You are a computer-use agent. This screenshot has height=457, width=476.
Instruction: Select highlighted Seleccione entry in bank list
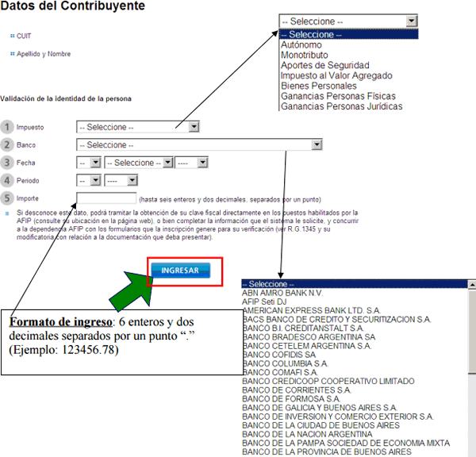tap(355, 284)
